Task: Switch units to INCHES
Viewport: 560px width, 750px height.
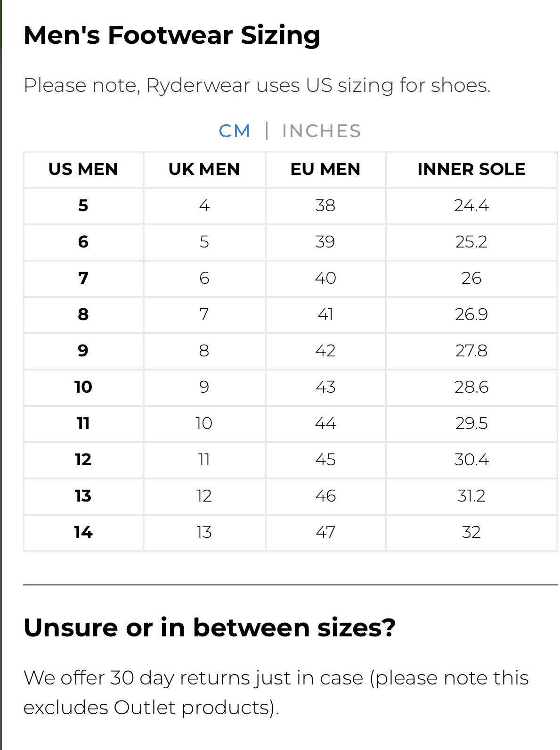Action: tap(322, 131)
